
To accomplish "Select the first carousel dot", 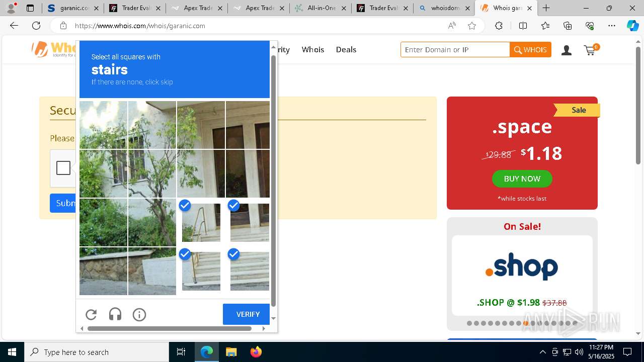I will pyautogui.click(x=469, y=323).
